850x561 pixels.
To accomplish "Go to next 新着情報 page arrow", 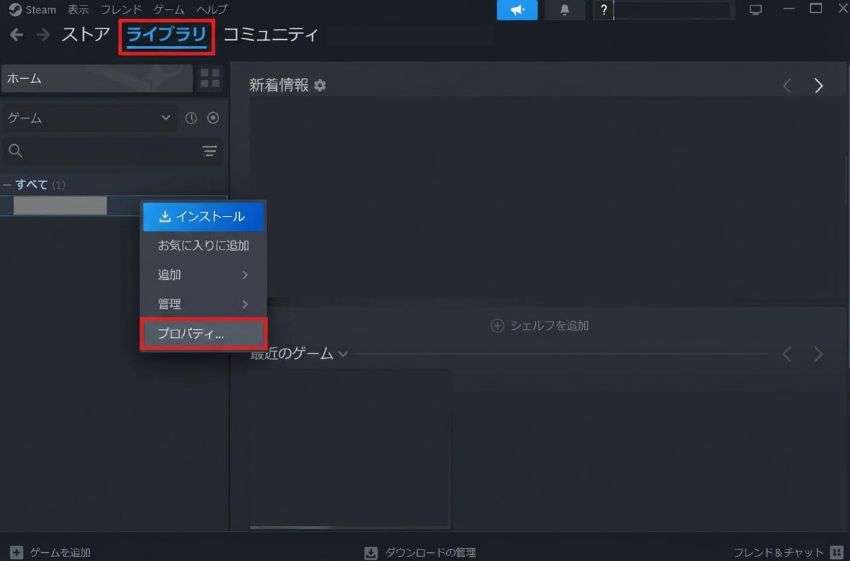I will click(x=819, y=86).
